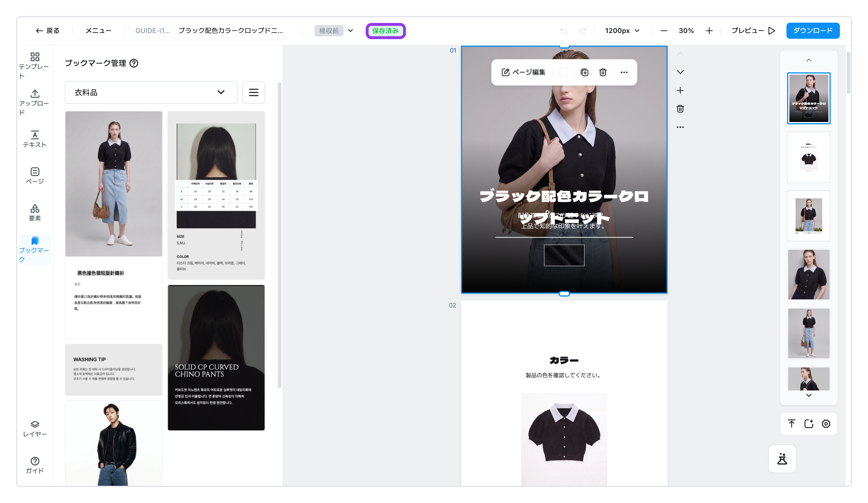Open the 検収前 status dropdown
Screen dimensions: 868x503
[x=334, y=31]
